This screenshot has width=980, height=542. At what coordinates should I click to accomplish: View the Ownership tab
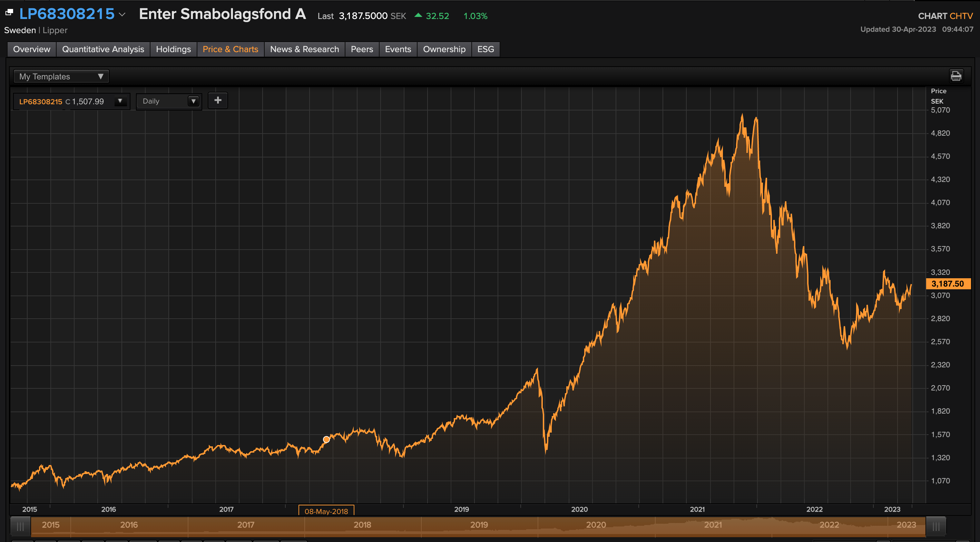click(x=444, y=49)
